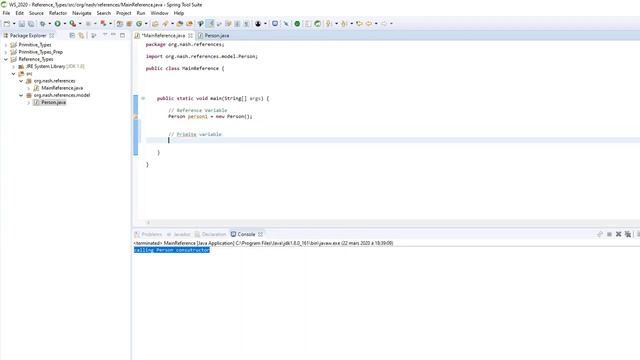Switch to the Javadoc tab
Image resolution: width=640 pixels, height=360 pixels.
pos(178,234)
